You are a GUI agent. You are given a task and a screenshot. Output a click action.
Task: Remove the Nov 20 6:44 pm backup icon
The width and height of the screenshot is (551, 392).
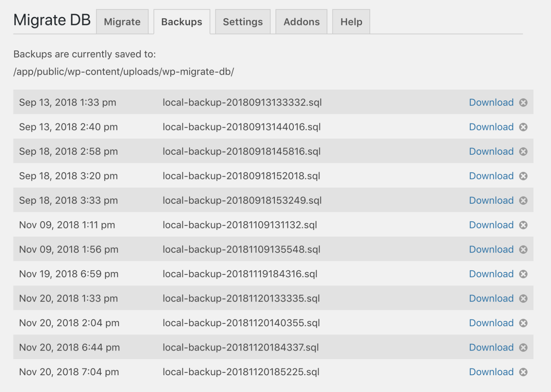[523, 347]
